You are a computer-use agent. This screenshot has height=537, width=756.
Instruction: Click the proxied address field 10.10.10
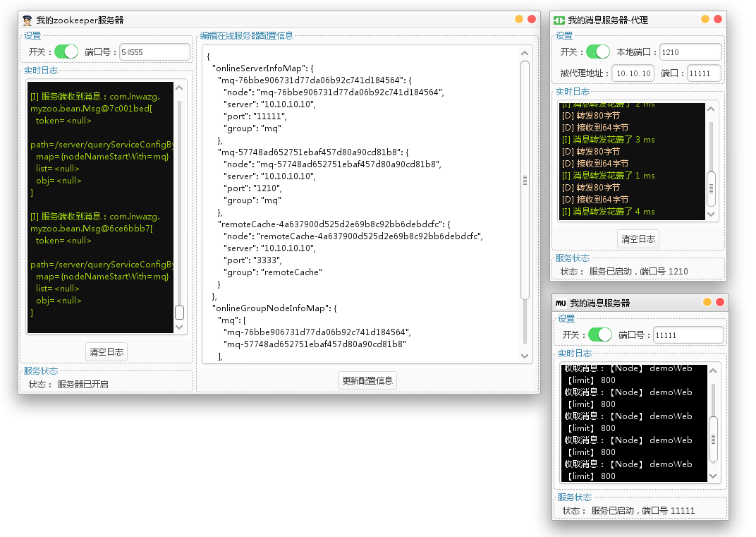(x=633, y=73)
